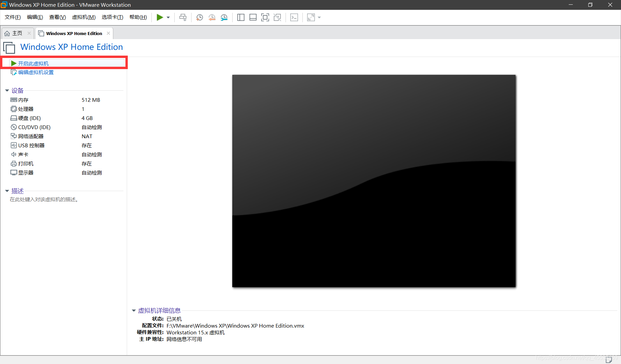Image resolution: width=621 pixels, height=364 pixels.
Task: Select the 硬盘 (IDE) device row
Action: [x=66, y=118]
